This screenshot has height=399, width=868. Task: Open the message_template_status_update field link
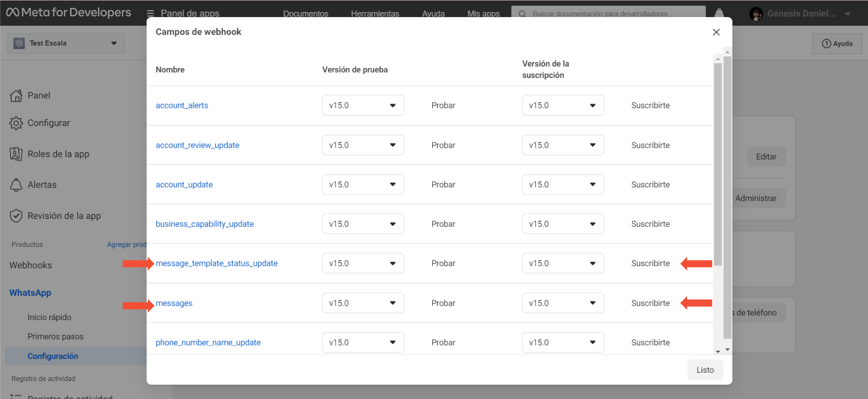coord(217,263)
